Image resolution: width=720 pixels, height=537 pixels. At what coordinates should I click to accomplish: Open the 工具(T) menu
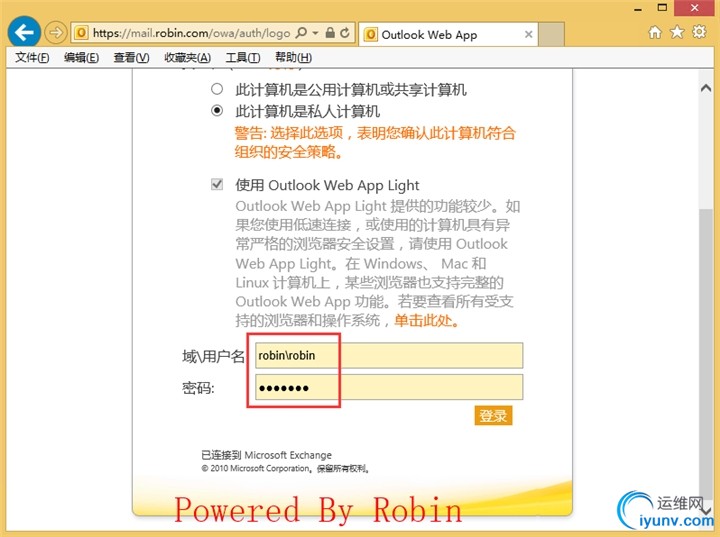tap(243, 57)
